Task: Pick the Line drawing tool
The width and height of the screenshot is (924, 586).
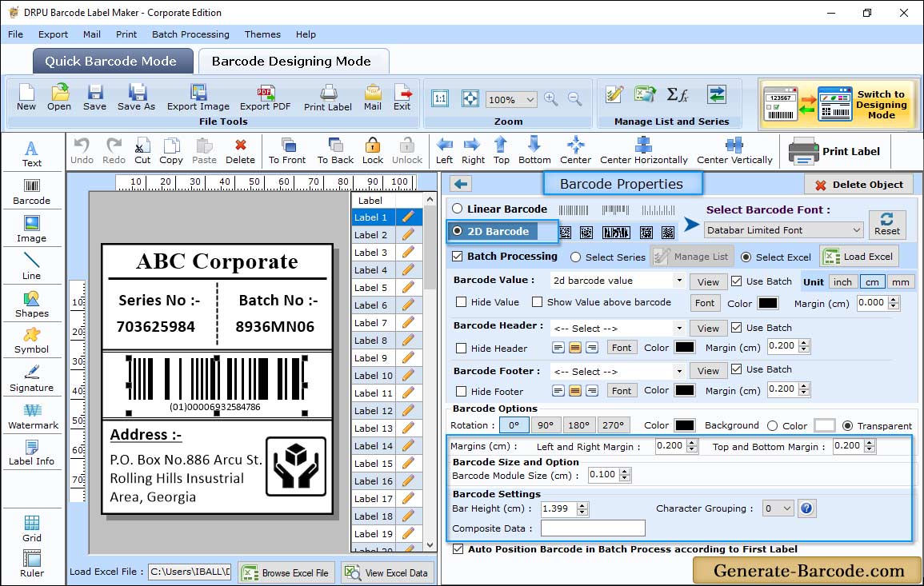Action: pos(32,266)
